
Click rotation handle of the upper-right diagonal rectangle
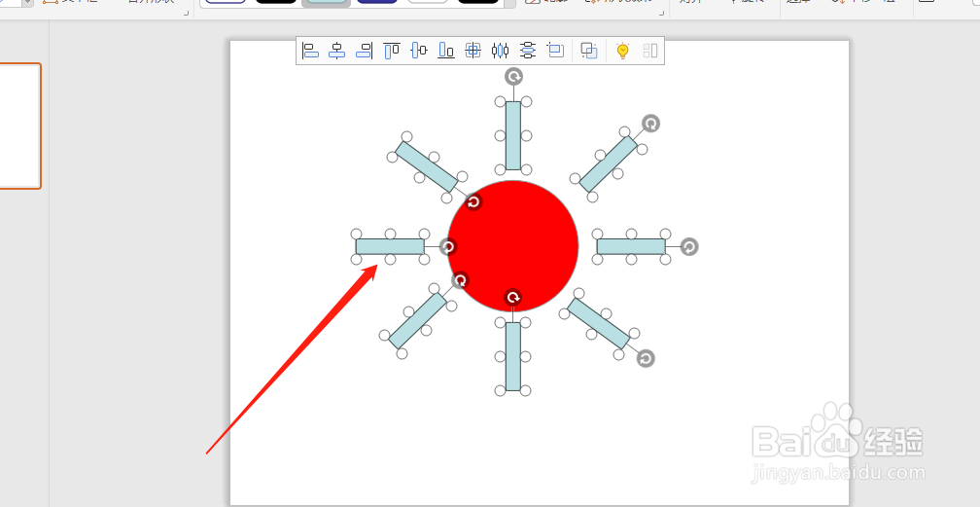650,124
